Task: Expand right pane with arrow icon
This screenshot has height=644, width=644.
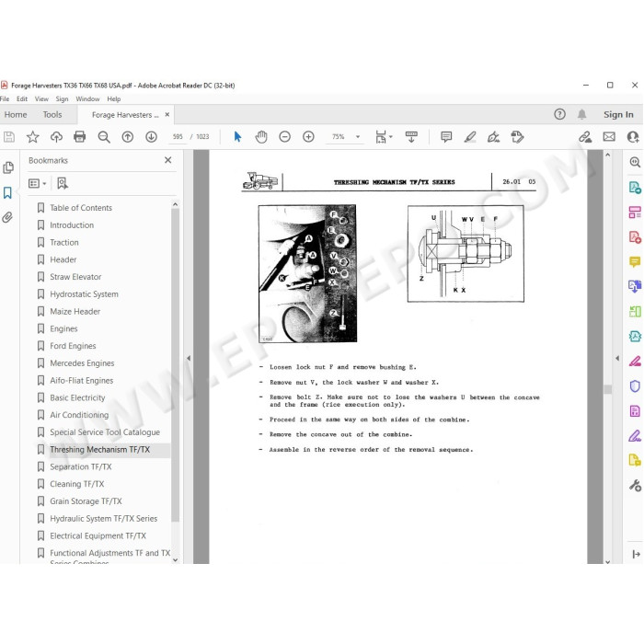Action: (637, 554)
